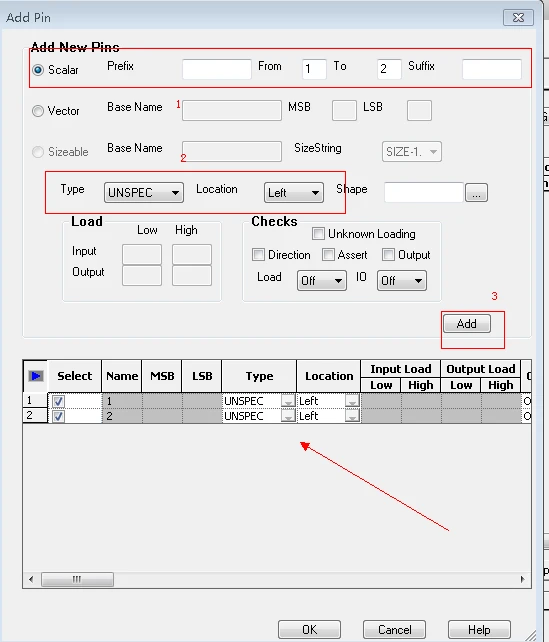Click the Cancel button
The image size is (549, 642).
394,629
